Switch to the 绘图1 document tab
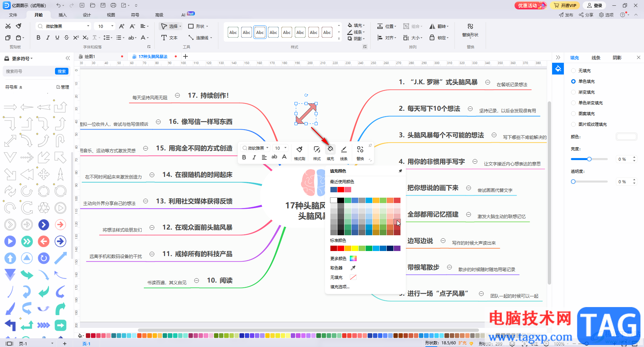The image size is (644, 347). coord(90,56)
